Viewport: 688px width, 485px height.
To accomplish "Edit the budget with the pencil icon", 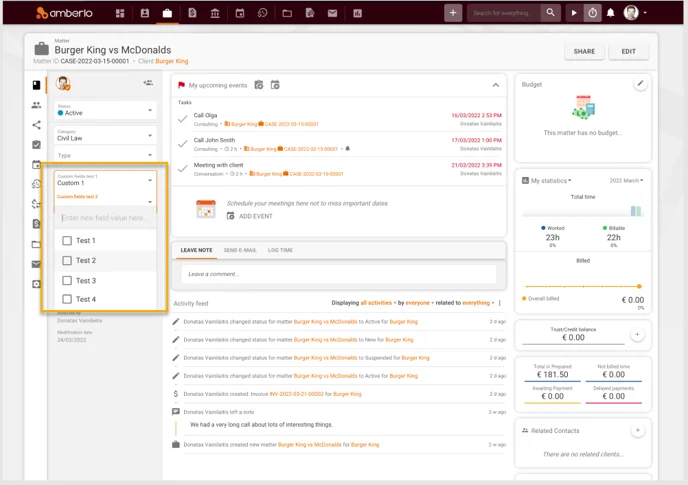I will 640,83.
